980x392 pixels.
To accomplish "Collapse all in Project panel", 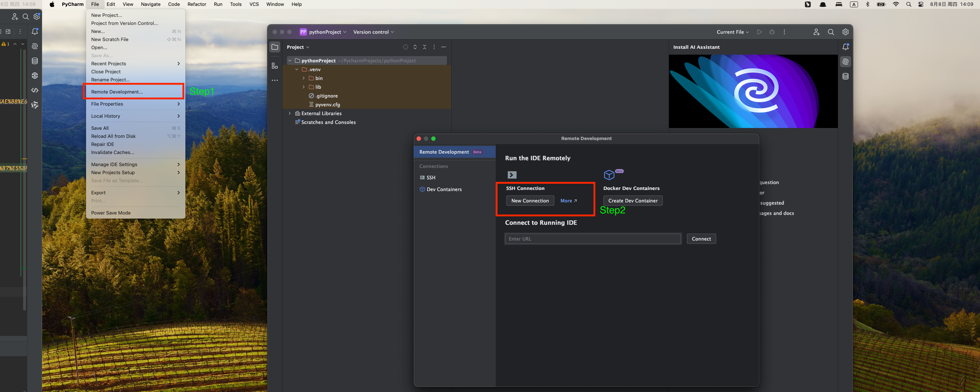I will pos(425,47).
